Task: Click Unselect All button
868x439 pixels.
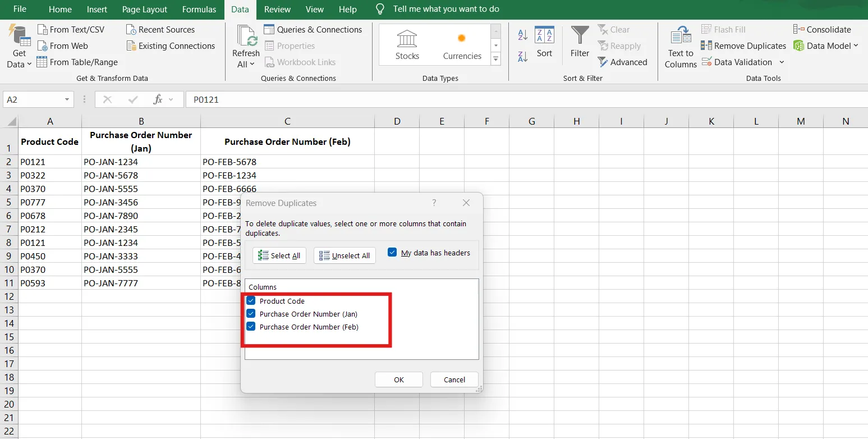Action: (345, 255)
